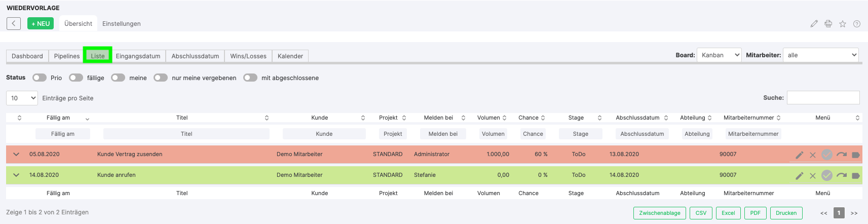This screenshot has height=224, width=868.
Task: Open help via the question mark icon
Action: pyautogui.click(x=856, y=24)
